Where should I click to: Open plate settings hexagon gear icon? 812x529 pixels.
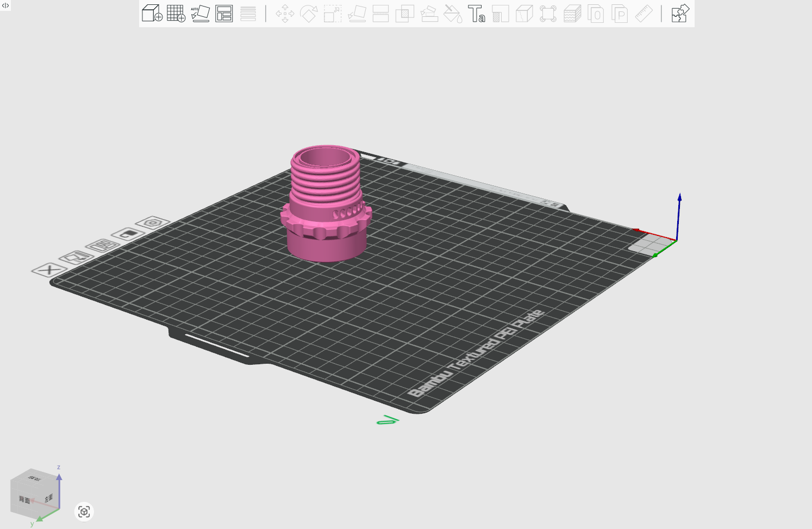(153, 222)
